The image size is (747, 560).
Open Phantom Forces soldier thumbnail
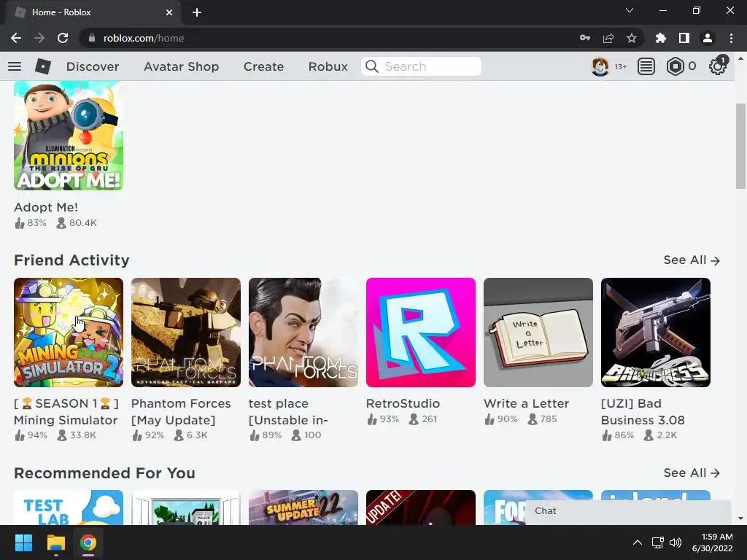coord(186,332)
